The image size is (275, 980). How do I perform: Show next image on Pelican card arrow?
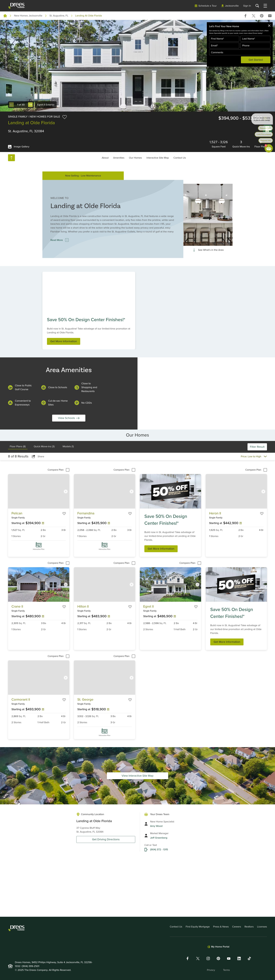[x=65, y=492]
